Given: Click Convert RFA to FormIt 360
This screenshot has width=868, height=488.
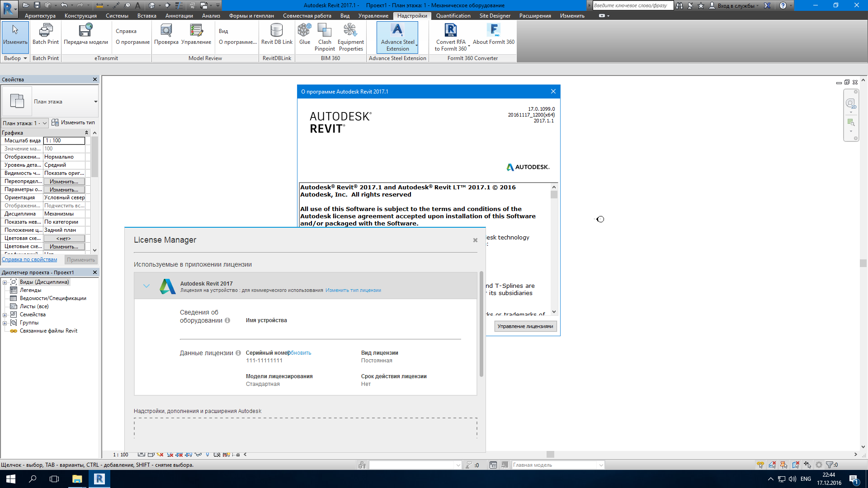Looking at the screenshot, I should coord(451,38).
